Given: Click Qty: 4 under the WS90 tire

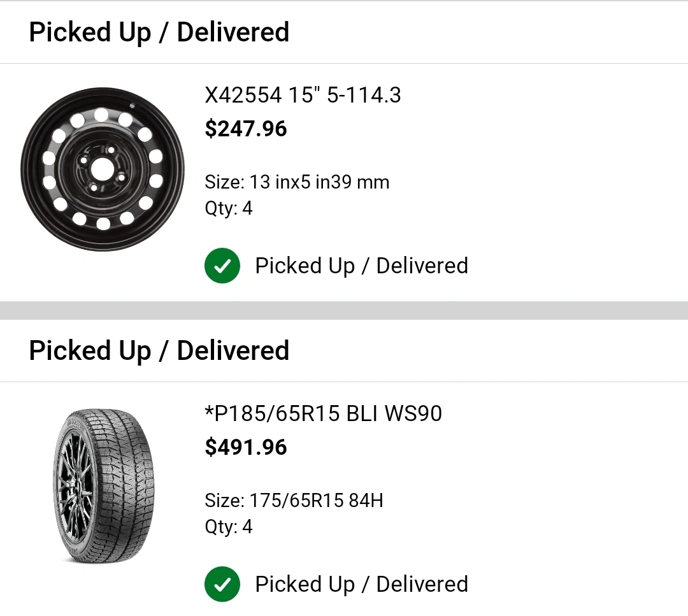Looking at the screenshot, I should click(229, 527).
